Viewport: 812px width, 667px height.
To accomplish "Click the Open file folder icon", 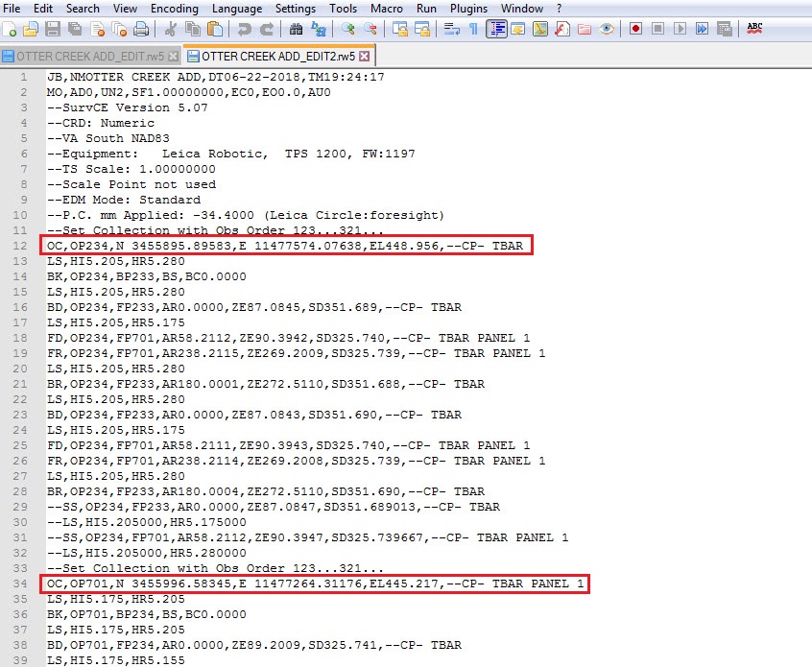I will (x=31, y=29).
